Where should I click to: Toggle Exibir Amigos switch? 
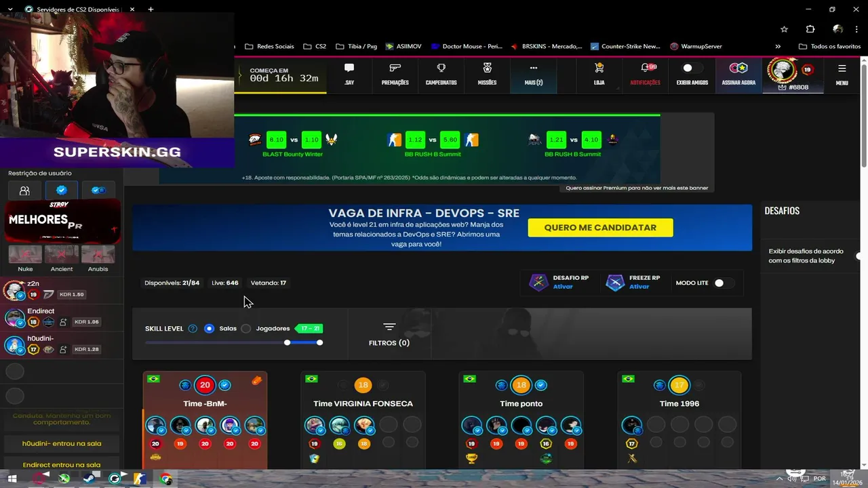click(692, 68)
